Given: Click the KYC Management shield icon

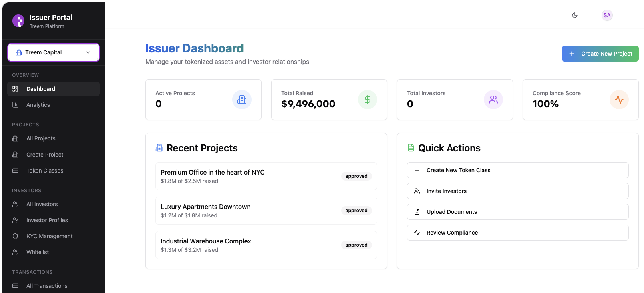Looking at the screenshot, I should [x=15, y=236].
